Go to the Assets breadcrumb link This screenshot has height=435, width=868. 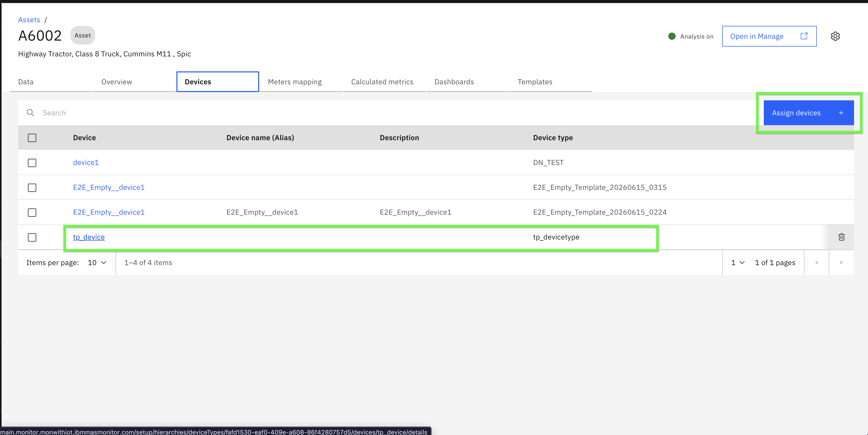coord(29,20)
